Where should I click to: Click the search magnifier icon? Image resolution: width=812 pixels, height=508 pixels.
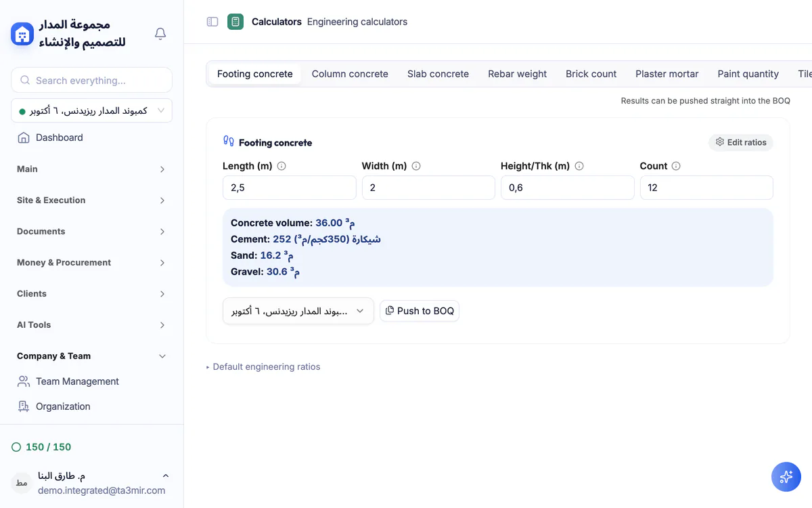[25, 80]
